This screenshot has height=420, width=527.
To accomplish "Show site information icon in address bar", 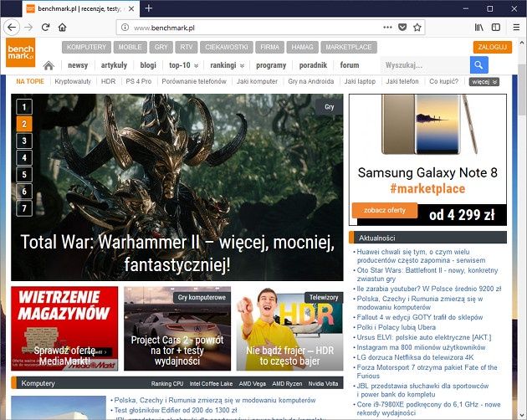I will [x=125, y=28].
